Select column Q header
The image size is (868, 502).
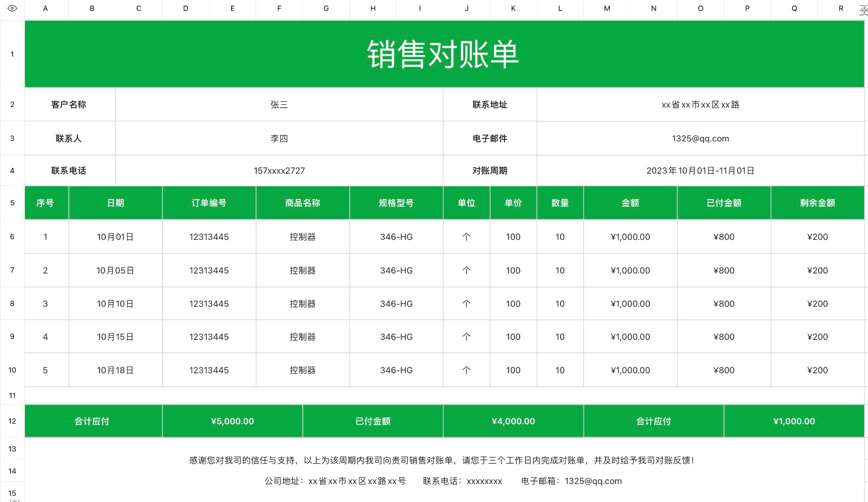(794, 8)
